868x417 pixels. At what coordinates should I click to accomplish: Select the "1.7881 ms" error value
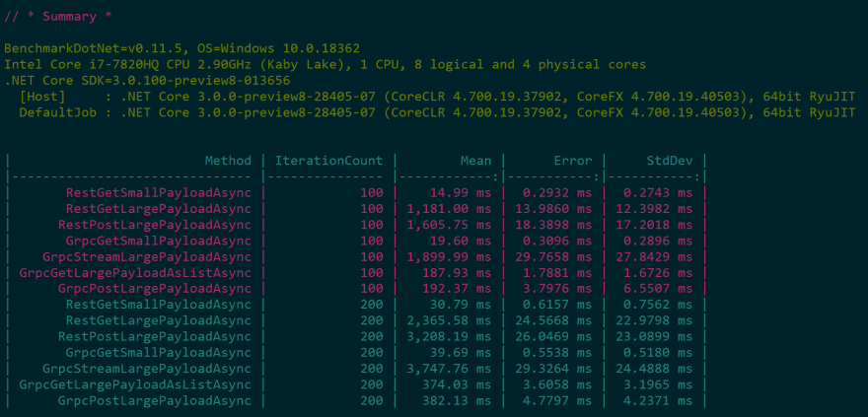coord(557,273)
